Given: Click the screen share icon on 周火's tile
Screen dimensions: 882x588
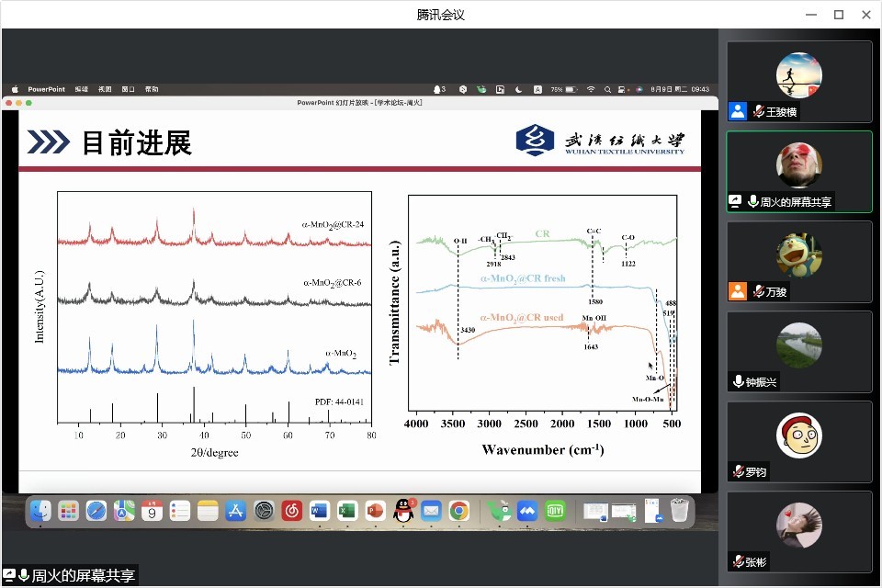Looking at the screenshot, I should click(735, 201).
